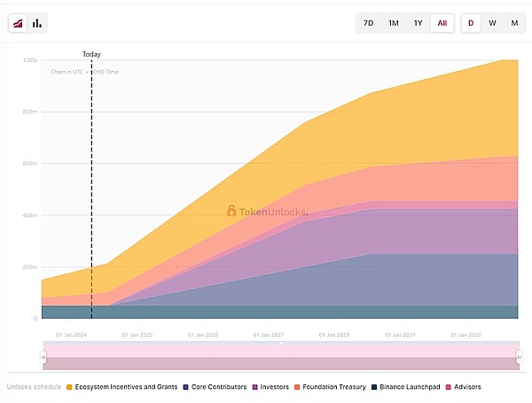This screenshot has height=403, width=532.
Task: Show the All time range
Action: tap(442, 23)
